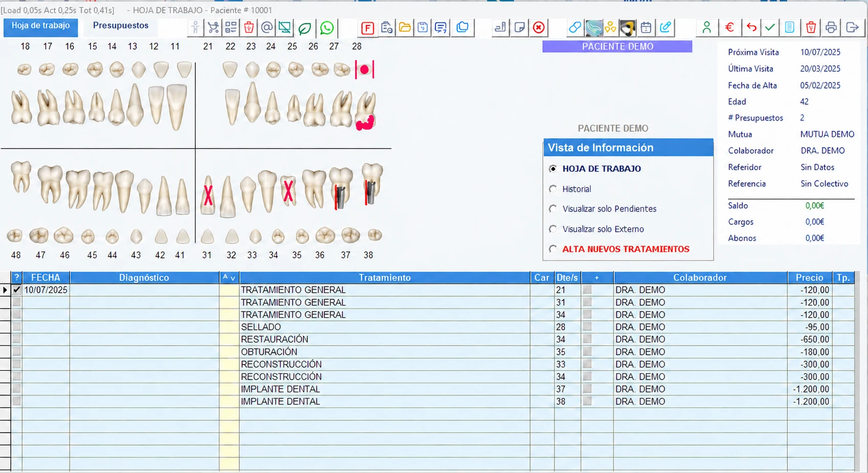The width and height of the screenshot is (868, 473).
Task: Click the green patient person icon
Action: tap(706, 28)
